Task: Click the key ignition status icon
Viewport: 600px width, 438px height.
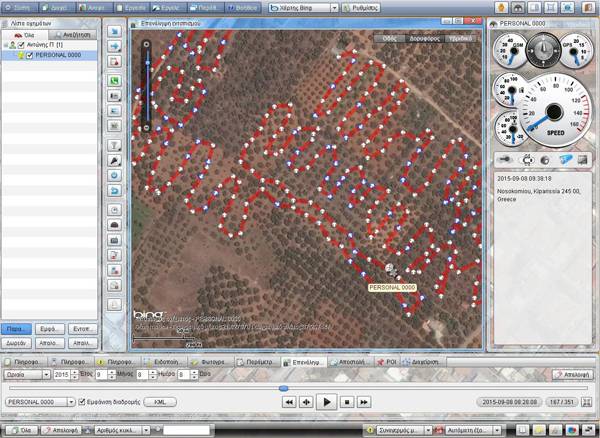Action: click(507, 160)
